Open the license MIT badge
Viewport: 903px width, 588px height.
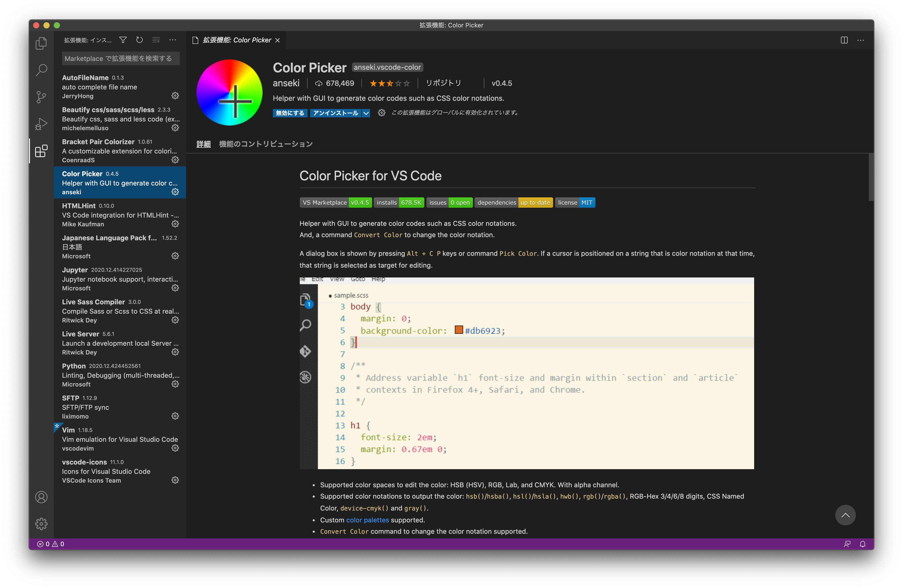575,203
